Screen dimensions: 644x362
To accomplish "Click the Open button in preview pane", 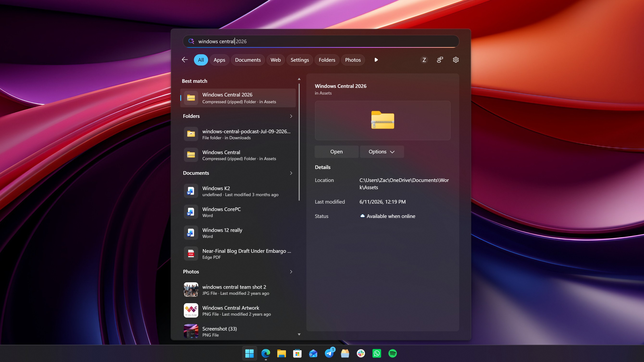I will tap(336, 152).
